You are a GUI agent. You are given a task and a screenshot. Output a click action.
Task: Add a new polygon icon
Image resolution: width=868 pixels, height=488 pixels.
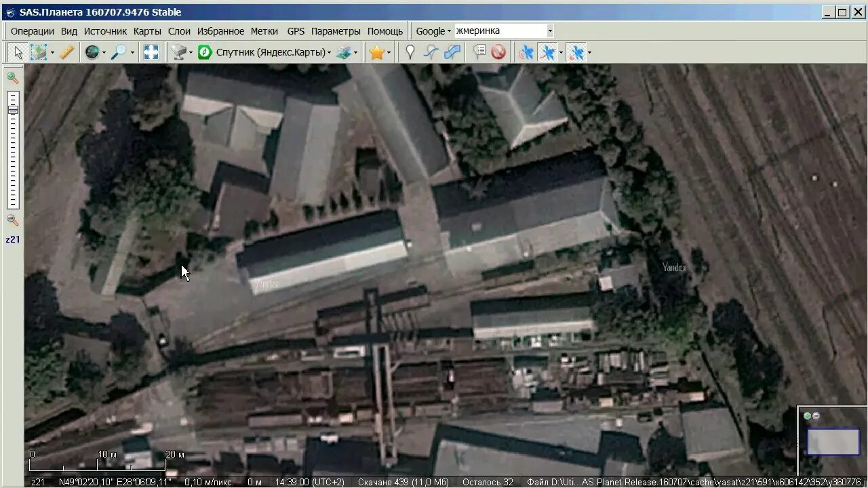[x=452, y=52]
